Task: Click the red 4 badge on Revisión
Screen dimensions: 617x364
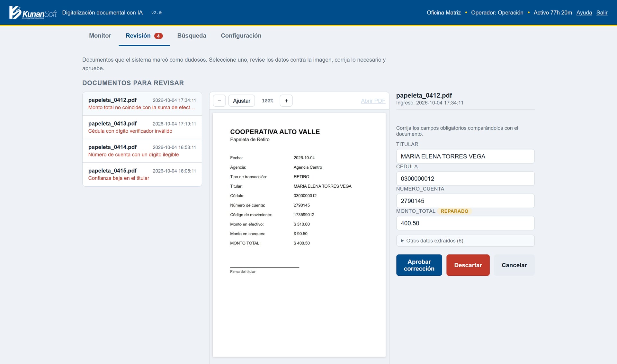Action: pos(158,36)
